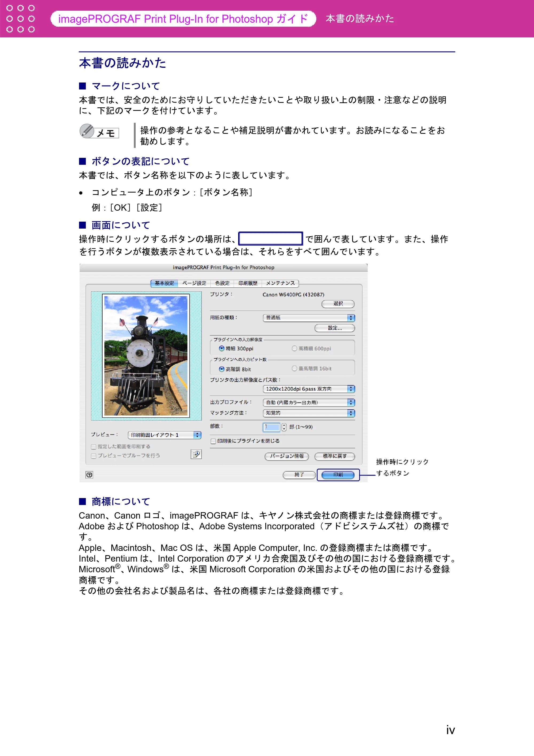Click the 印刷 button
534x756 pixels.
(x=338, y=475)
